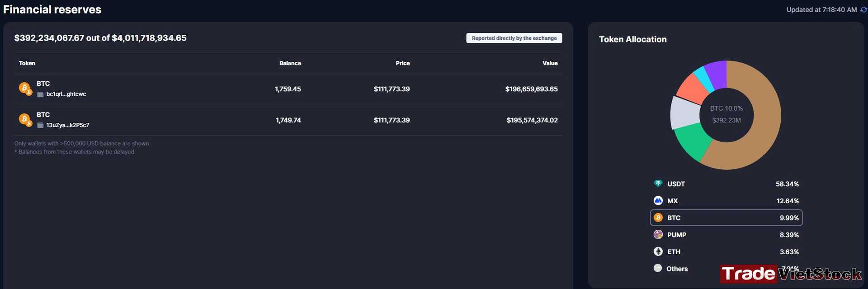Click the BTC 10.0% donut center label
The width and height of the screenshot is (868, 289).
coord(726,108)
